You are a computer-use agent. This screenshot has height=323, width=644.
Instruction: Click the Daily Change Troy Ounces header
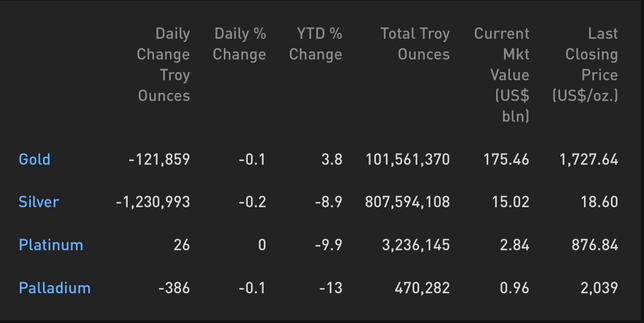point(163,64)
